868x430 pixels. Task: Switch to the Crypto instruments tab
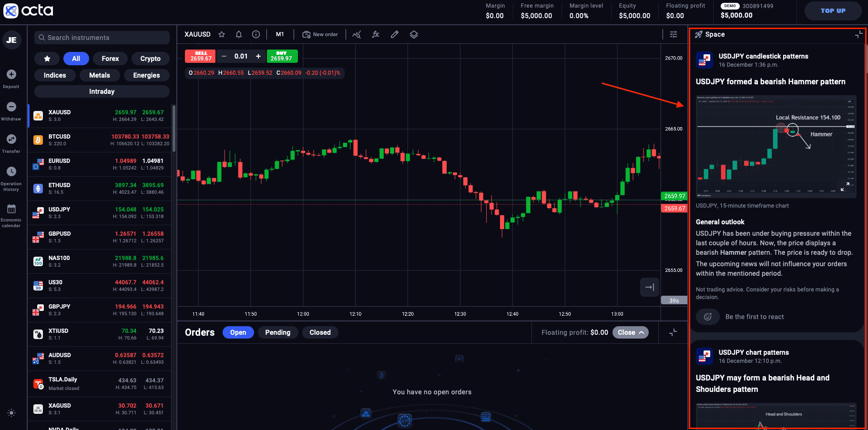coord(150,59)
